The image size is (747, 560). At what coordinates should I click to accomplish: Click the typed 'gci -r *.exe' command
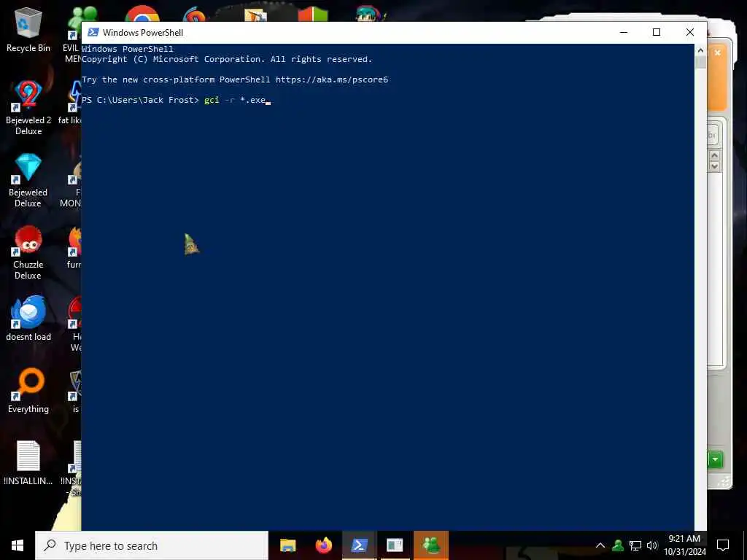point(235,100)
